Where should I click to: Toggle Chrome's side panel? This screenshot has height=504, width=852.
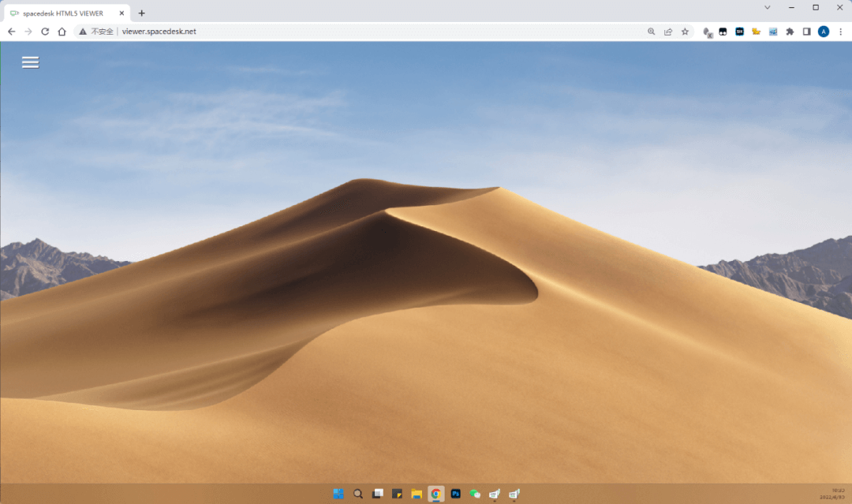point(805,32)
